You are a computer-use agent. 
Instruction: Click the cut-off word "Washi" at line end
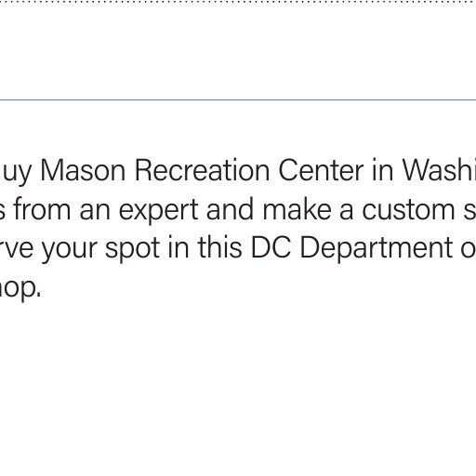(x=439, y=170)
